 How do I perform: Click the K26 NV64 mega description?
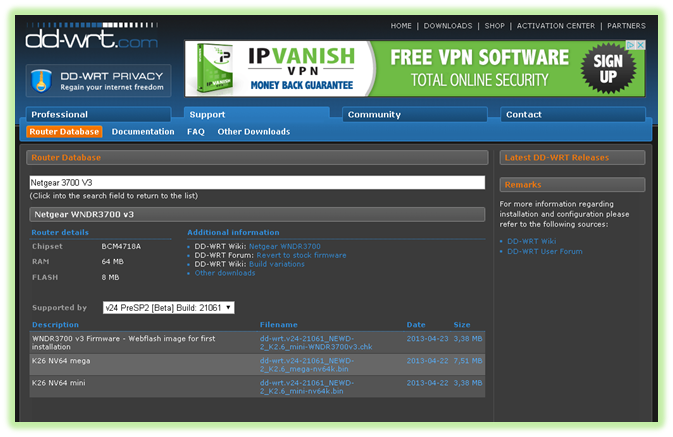(x=61, y=361)
